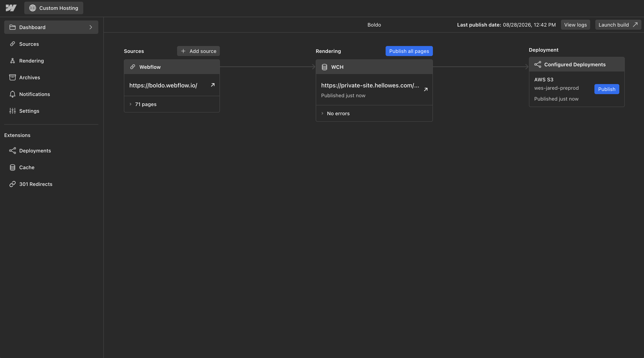This screenshot has width=644, height=358.
Task: Expand the No errors section
Action: (x=322, y=113)
